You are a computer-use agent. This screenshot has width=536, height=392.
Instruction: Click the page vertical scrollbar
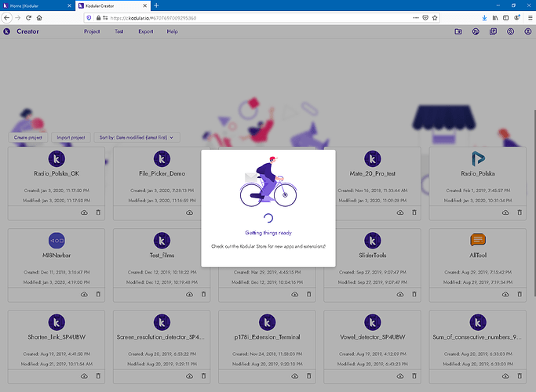[534, 203]
